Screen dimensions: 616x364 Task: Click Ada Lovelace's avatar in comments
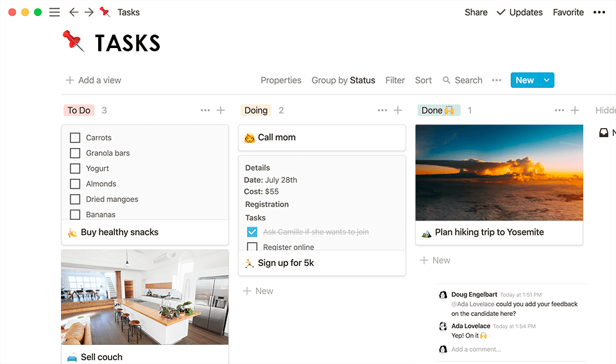pos(443,326)
